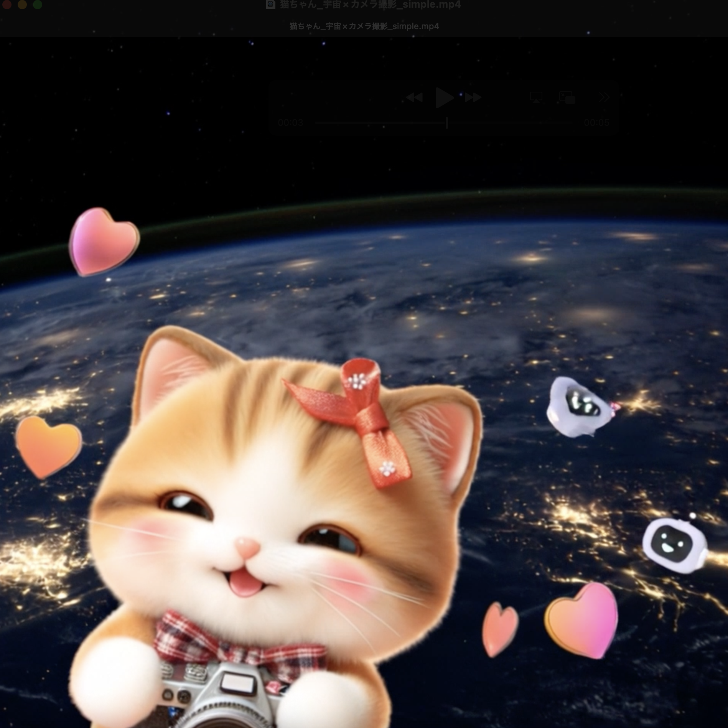
Task: Open the AirPlay streaming icon
Action: 536,98
